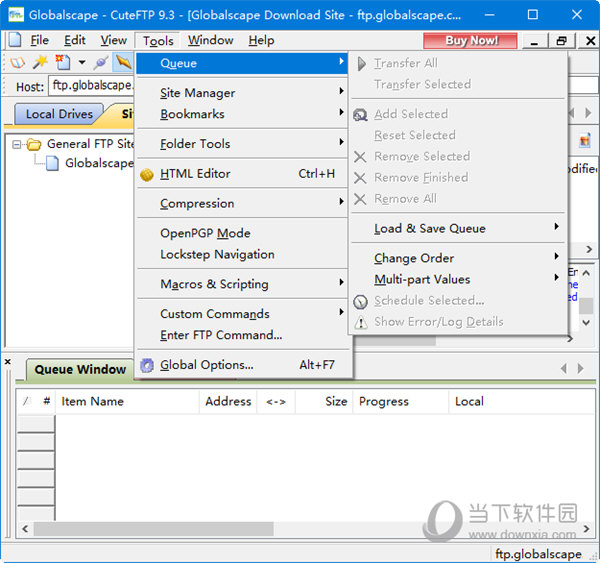The image size is (600, 563).
Task: Sort queue by Item Name column
Action: 127,401
